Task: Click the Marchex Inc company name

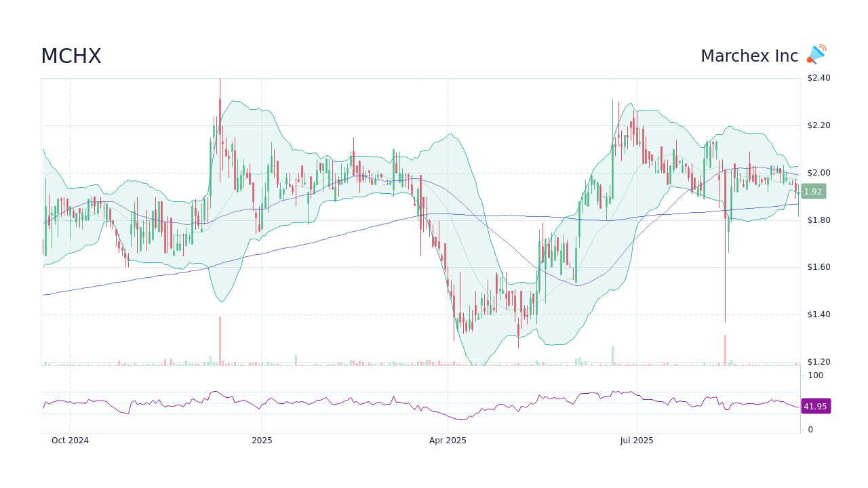Action: click(x=749, y=56)
